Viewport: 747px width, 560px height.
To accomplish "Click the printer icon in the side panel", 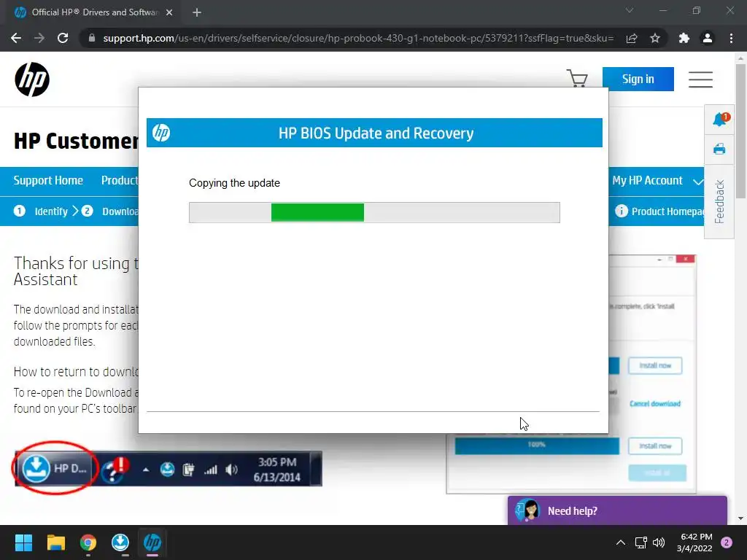I will [719, 149].
